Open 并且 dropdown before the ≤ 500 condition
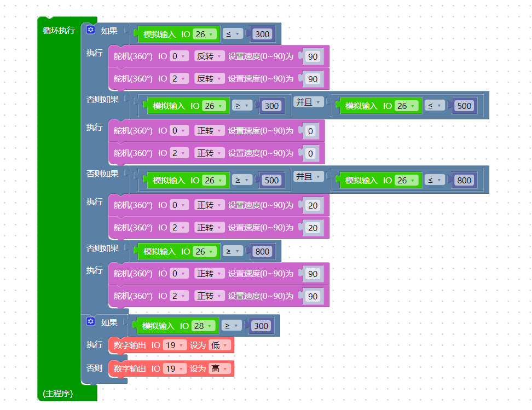This screenshot has width=532, height=410. point(308,102)
